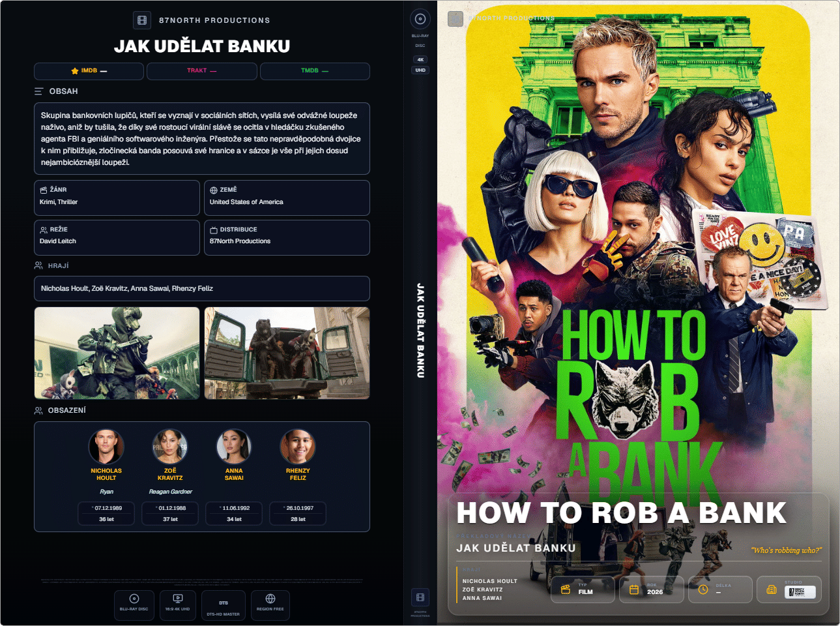This screenshot has height=626, width=840.
Task: Click the film icon at the spine bottom
Action: pyautogui.click(x=420, y=597)
